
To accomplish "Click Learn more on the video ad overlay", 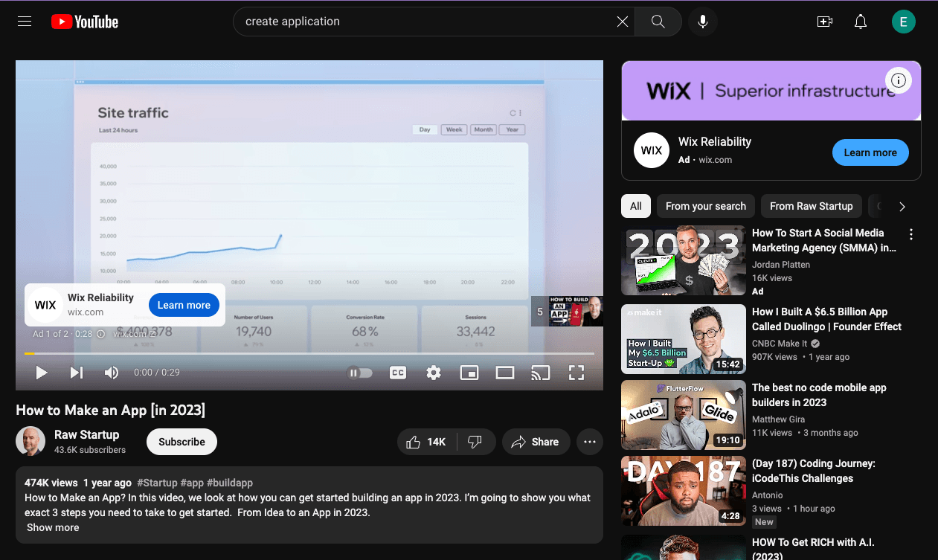I will pyautogui.click(x=184, y=305).
